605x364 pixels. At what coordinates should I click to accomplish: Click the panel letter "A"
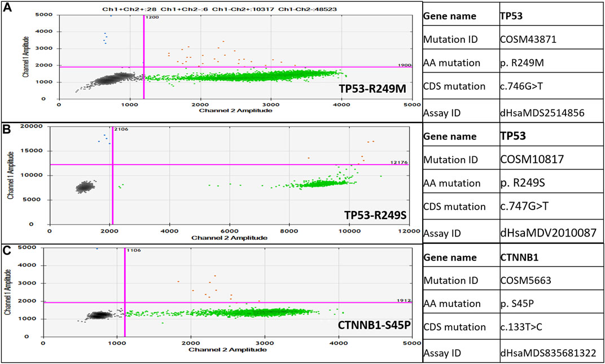tap(8, 8)
